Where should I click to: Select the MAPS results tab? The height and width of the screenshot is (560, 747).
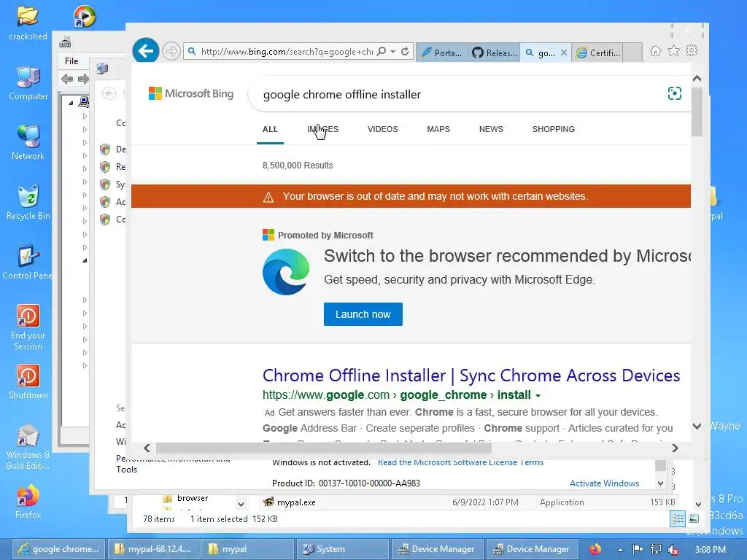pyautogui.click(x=438, y=129)
